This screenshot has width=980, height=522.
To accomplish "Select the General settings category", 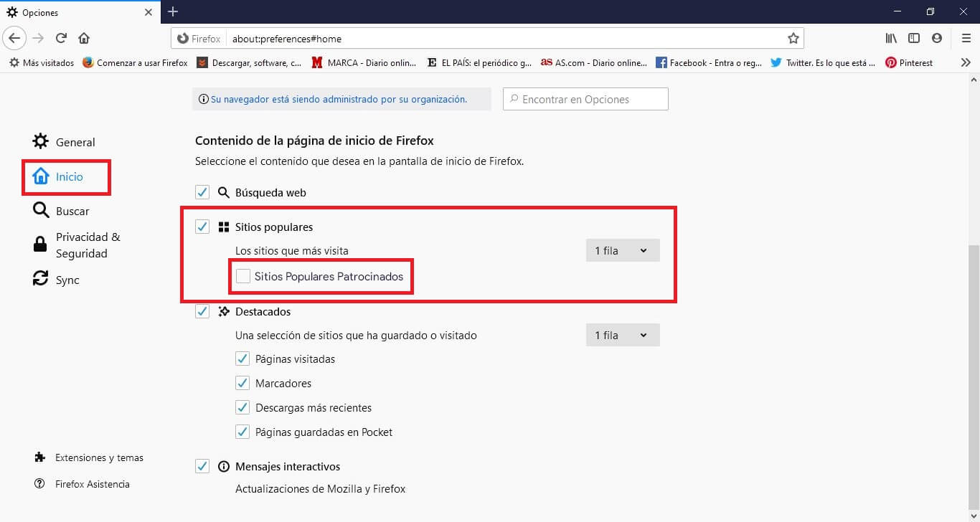I will (65, 142).
